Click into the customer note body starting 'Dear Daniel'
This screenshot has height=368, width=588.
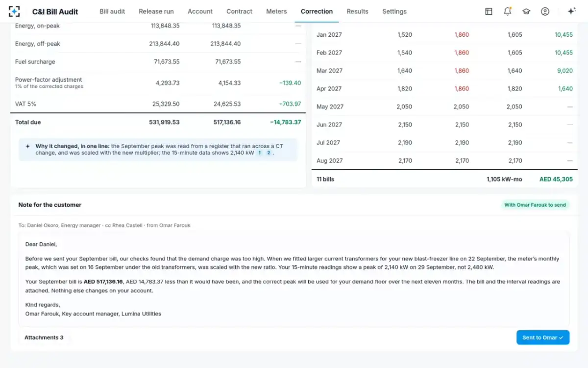pos(294,279)
